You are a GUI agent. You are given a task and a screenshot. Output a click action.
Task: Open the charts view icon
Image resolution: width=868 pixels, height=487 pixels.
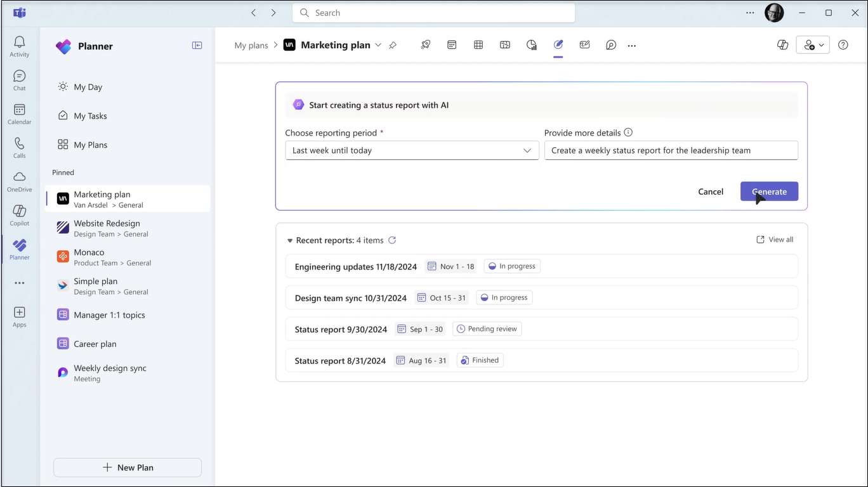tap(532, 45)
